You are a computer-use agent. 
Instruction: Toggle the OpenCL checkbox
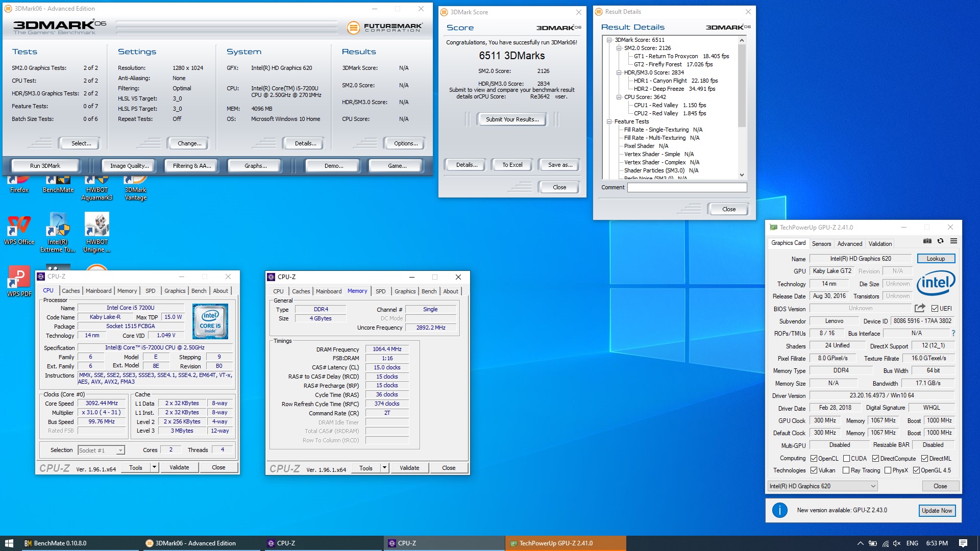814,459
